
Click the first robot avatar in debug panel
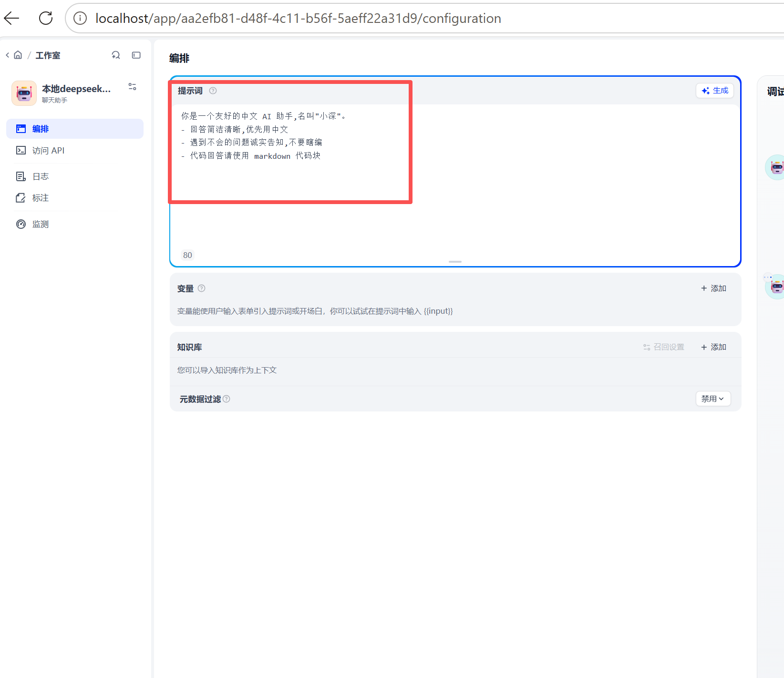tap(776, 167)
